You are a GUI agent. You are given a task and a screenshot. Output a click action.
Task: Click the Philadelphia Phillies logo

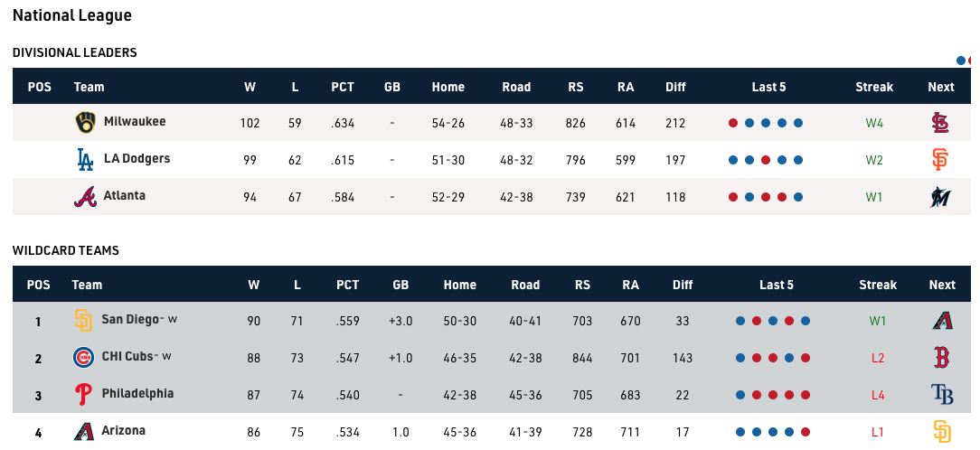83,394
